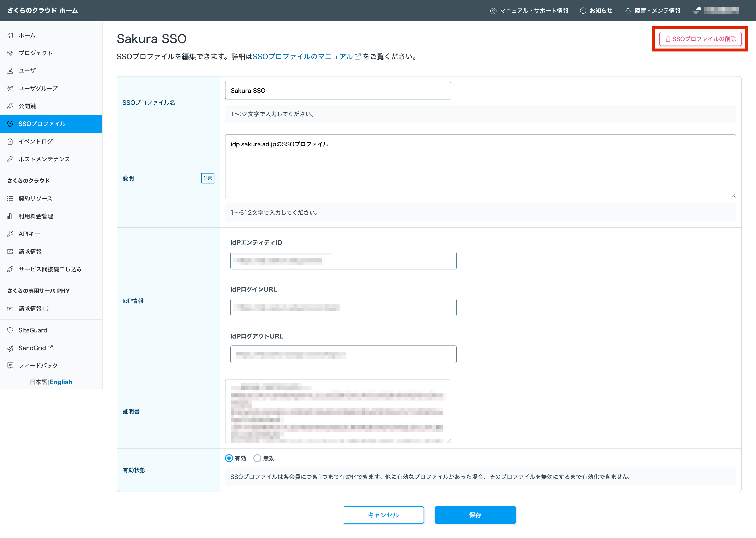This screenshot has height=538, width=756.
Task: Open サービス間接続申し込み in the sidebar
Action: (51, 269)
